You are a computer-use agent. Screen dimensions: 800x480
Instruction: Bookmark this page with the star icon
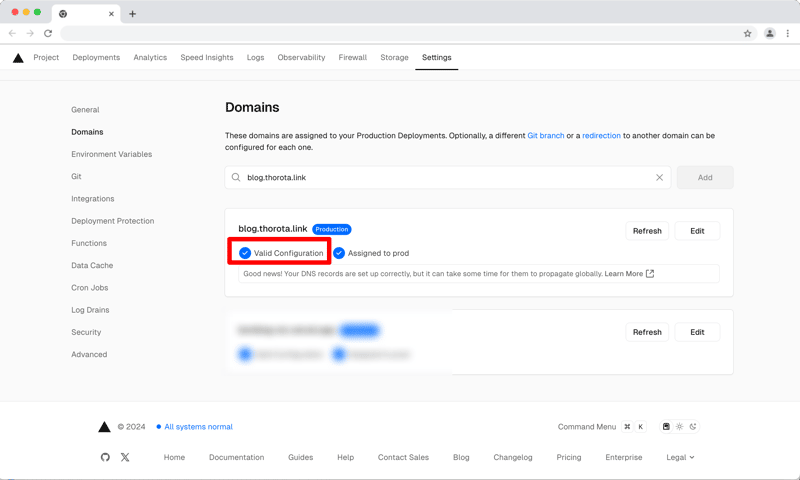tap(747, 33)
